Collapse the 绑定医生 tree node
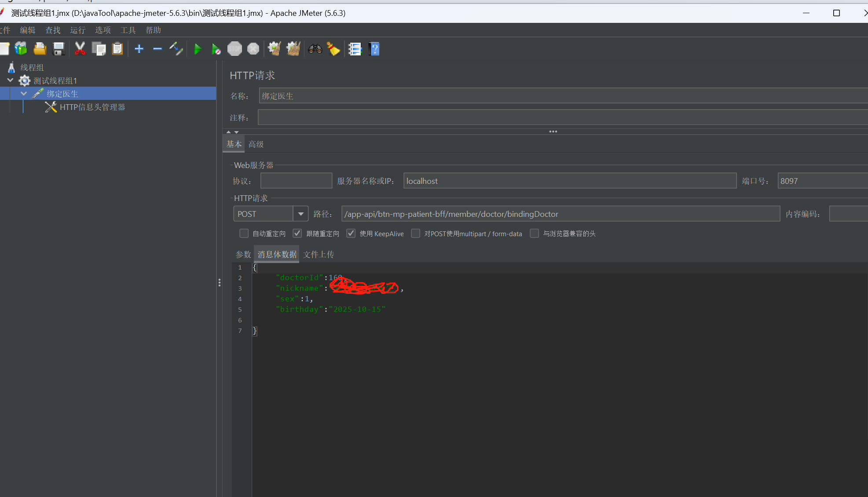Viewport: 868px width, 497px height. pos(24,94)
